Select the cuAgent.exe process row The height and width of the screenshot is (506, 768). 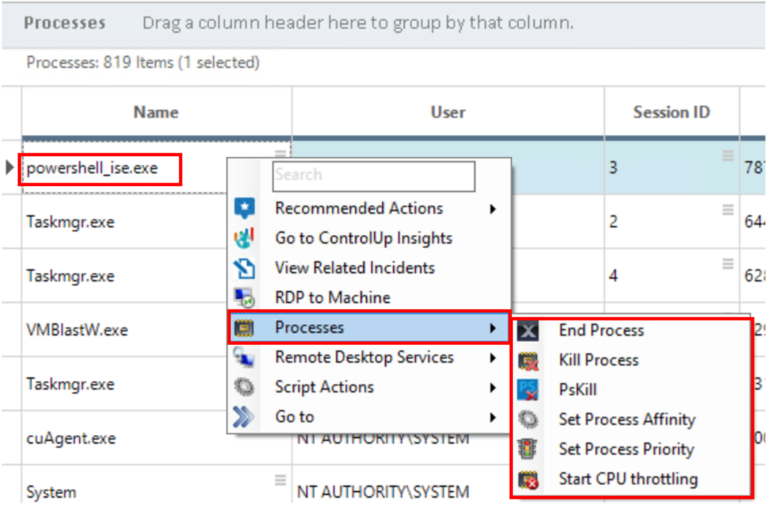(x=71, y=438)
